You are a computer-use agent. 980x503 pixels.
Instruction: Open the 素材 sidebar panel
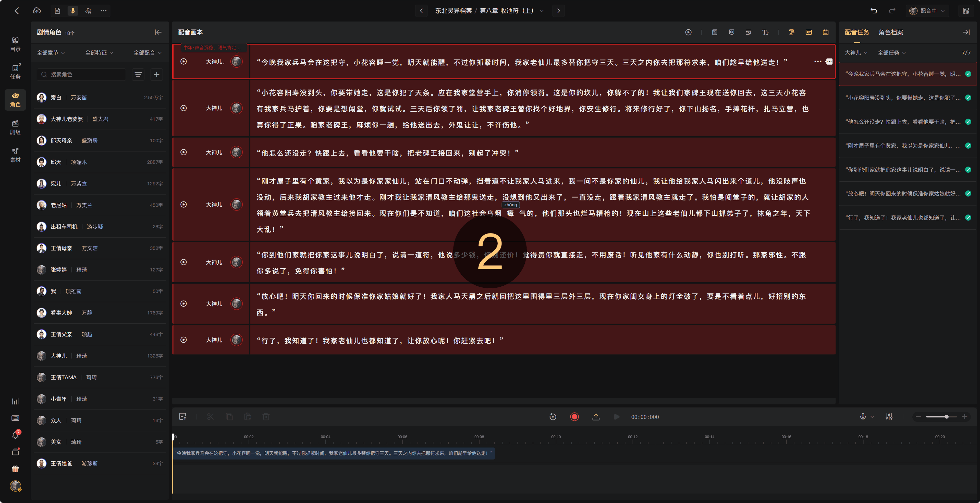(x=15, y=155)
